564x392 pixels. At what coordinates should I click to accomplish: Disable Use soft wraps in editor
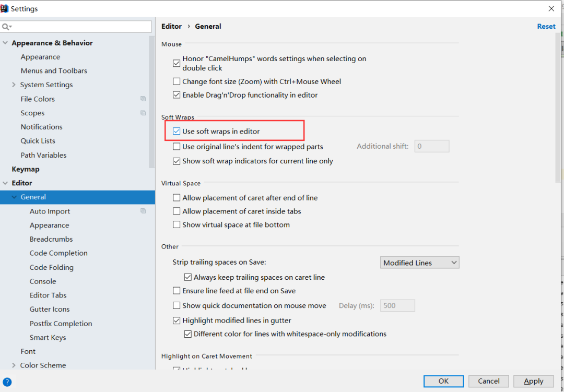(177, 132)
